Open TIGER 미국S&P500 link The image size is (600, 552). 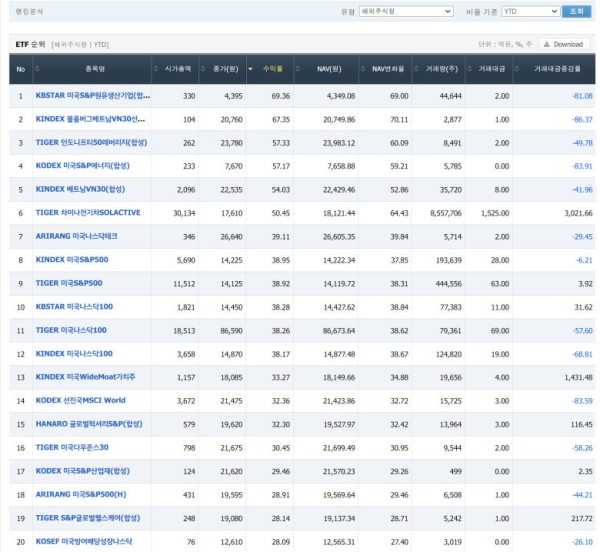[69, 283]
